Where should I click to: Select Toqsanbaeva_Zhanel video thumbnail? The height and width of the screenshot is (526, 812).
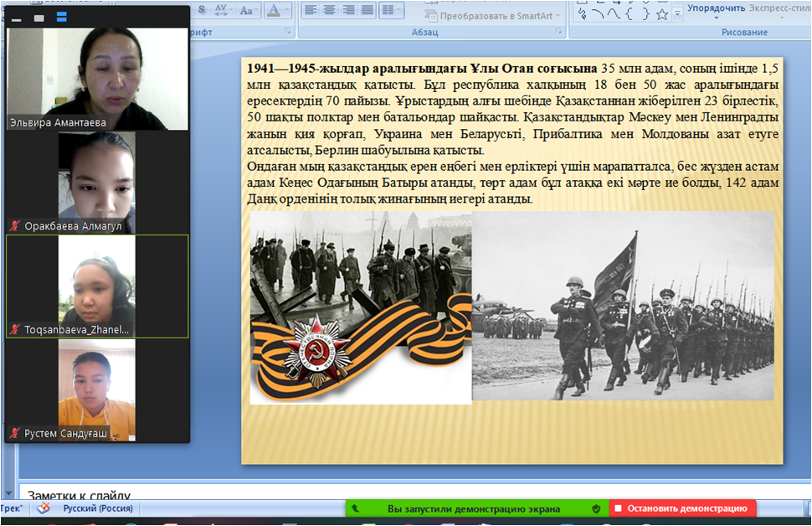click(97, 286)
